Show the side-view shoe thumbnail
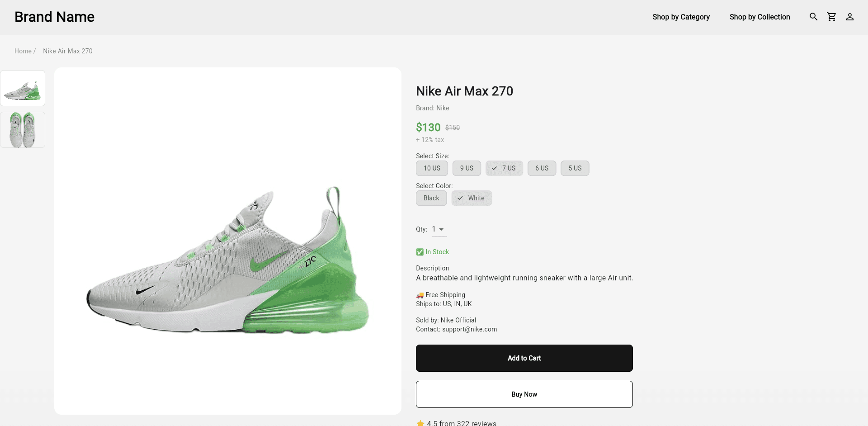 pyautogui.click(x=23, y=89)
